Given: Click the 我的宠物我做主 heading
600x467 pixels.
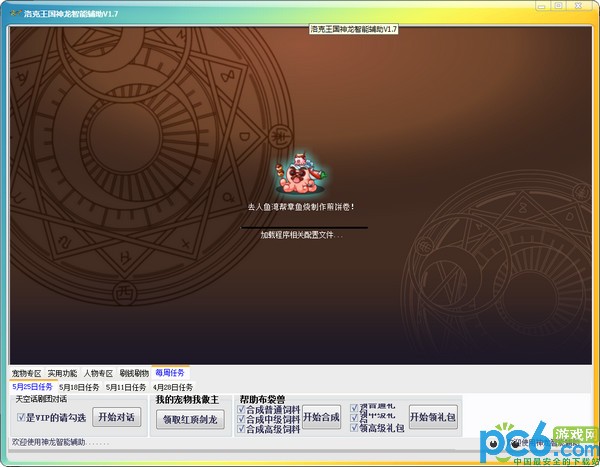Looking at the screenshot, I should (187, 400).
